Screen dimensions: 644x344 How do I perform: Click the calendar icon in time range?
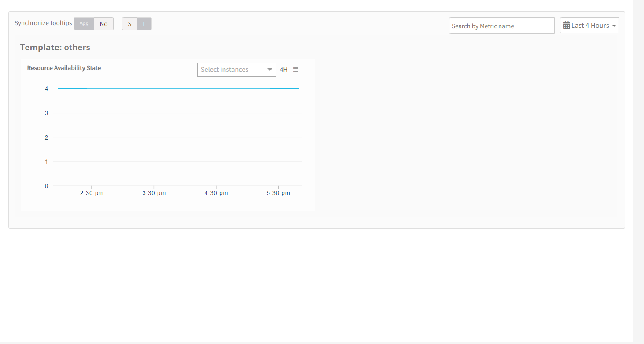click(567, 26)
